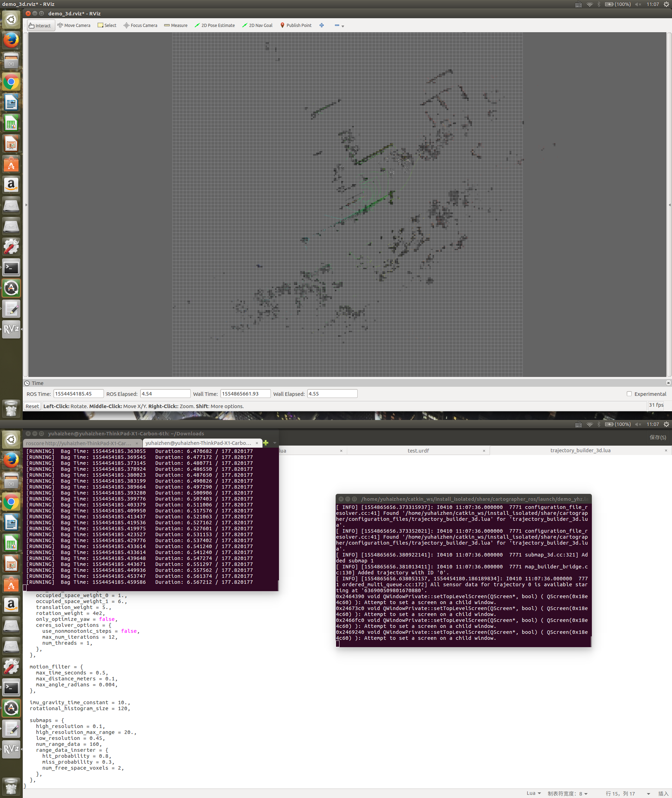The width and height of the screenshot is (672, 798).
Task: Activate the Move Camera tool
Action: [74, 25]
